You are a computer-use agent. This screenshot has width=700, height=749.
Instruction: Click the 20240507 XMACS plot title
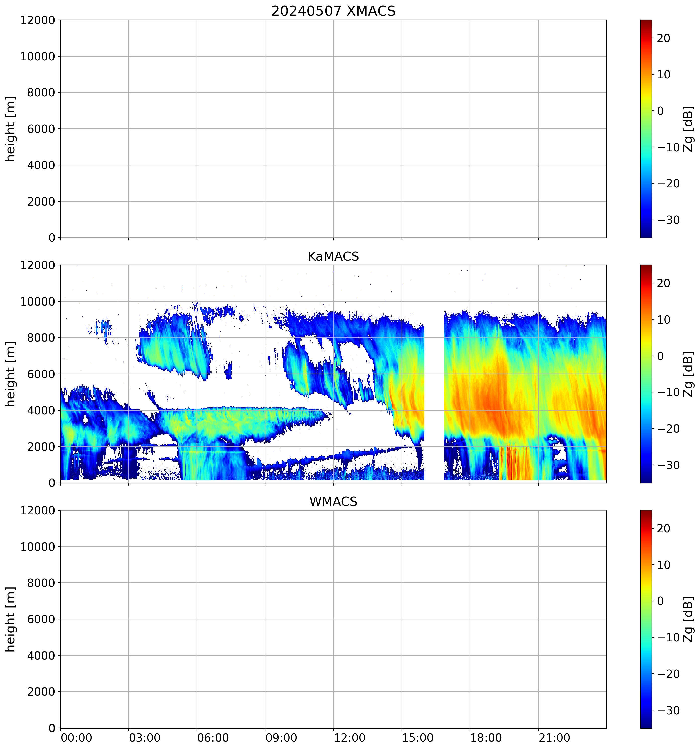click(x=333, y=11)
